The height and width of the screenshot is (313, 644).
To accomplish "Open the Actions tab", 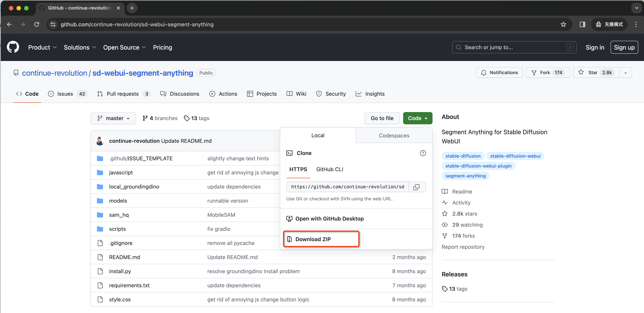I will pos(223,94).
